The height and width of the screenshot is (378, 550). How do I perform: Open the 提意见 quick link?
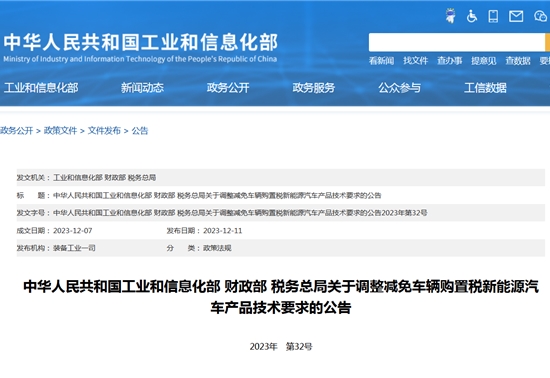pyautogui.click(x=483, y=61)
